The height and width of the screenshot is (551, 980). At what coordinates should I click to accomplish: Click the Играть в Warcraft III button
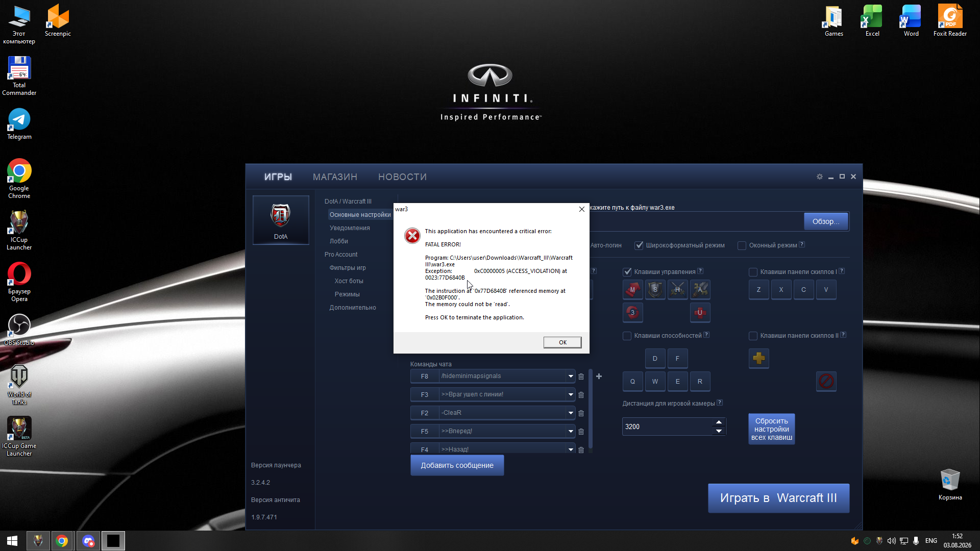click(x=778, y=498)
